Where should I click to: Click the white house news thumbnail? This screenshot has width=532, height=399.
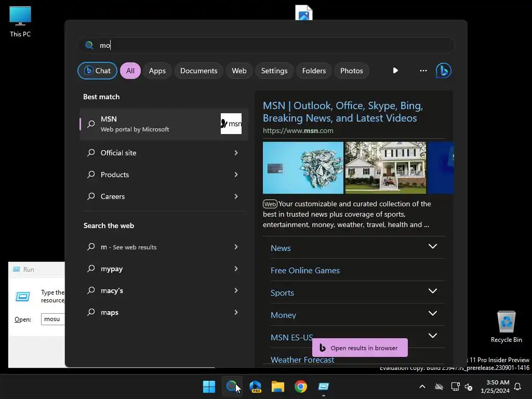385,168
